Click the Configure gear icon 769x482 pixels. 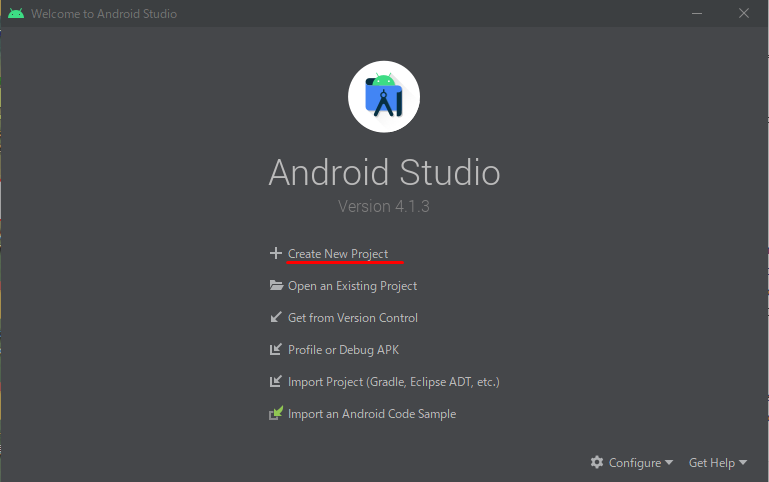[597, 462]
